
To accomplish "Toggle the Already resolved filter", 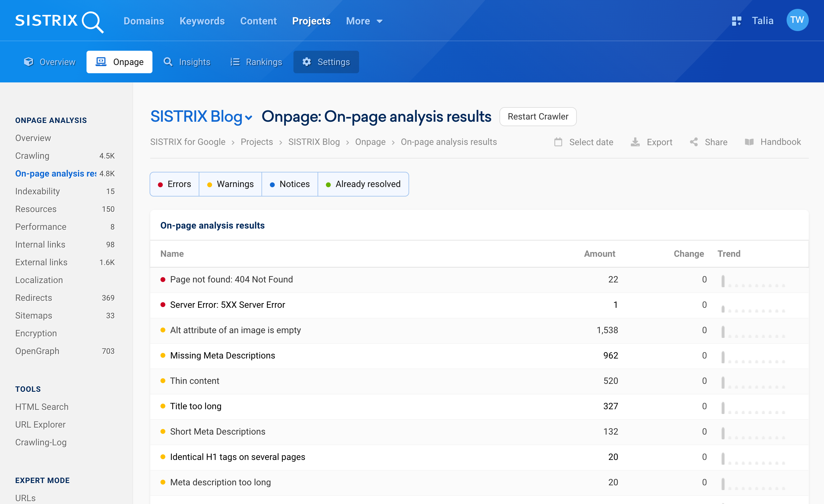I will [363, 184].
